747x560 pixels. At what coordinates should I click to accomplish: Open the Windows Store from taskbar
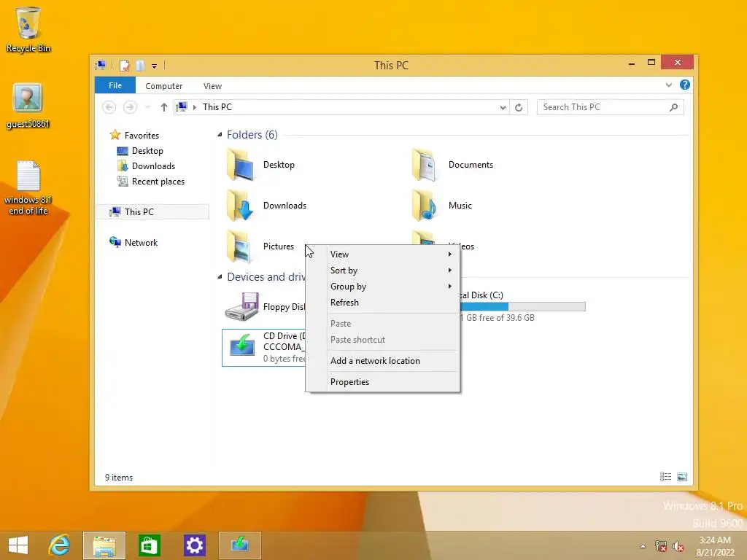click(149, 545)
